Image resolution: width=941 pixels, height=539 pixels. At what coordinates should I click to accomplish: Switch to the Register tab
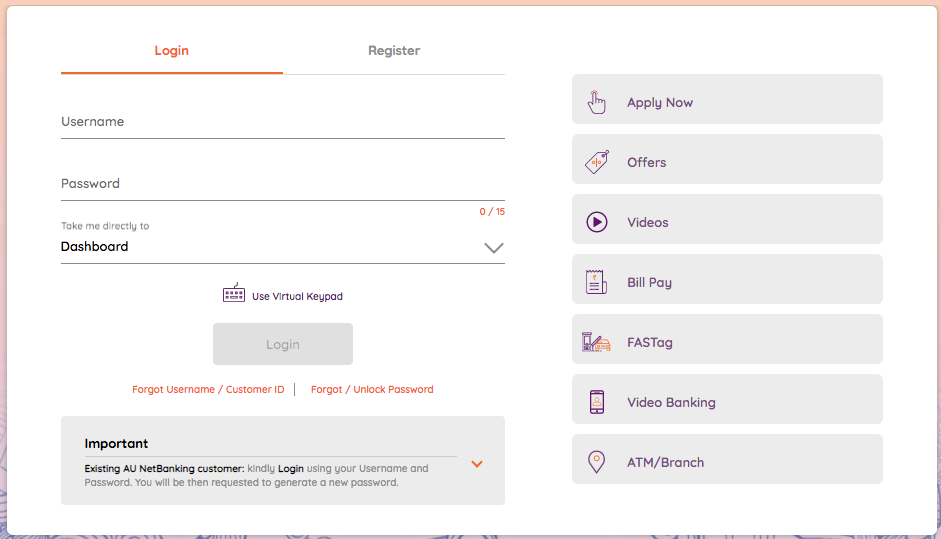pos(394,51)
